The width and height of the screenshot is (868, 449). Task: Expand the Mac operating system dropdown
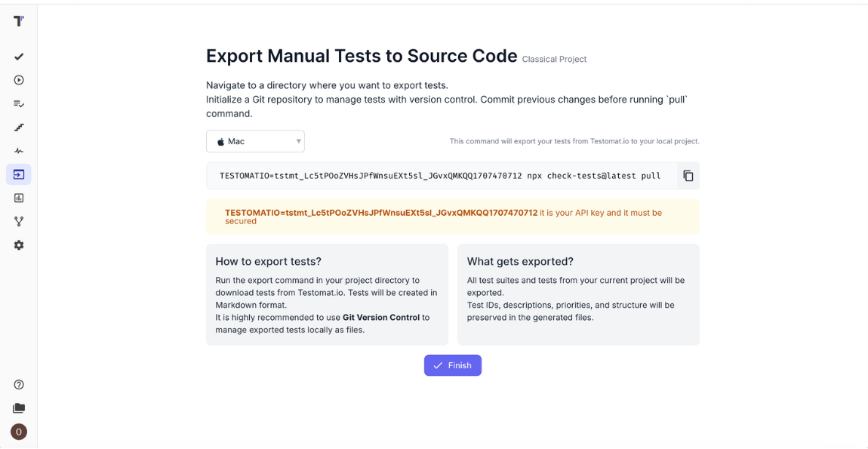[255, 141]
